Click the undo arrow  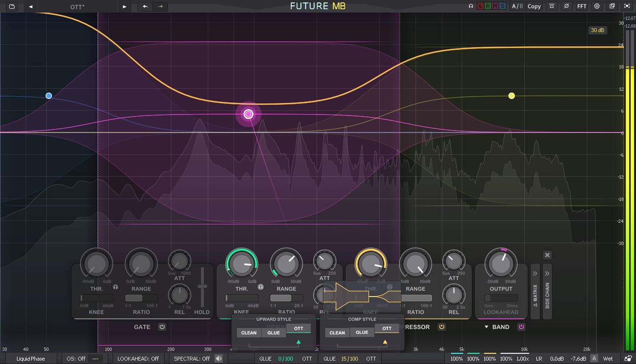145,6
